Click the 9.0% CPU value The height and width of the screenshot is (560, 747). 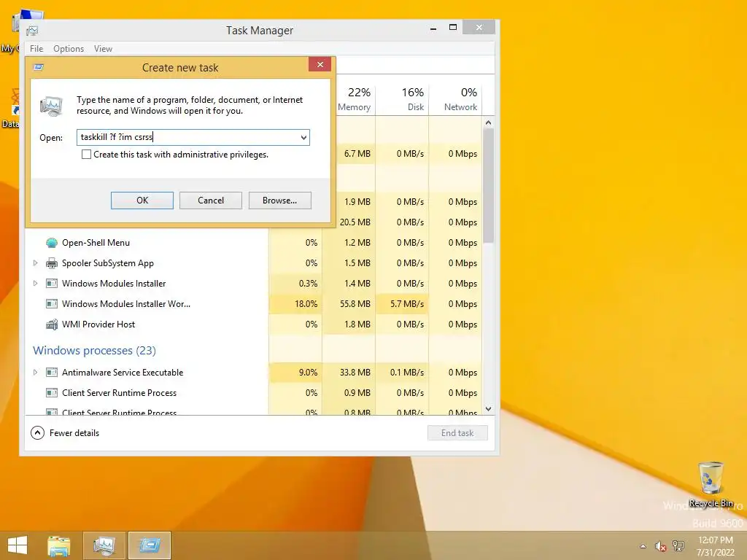click(309, 373)
